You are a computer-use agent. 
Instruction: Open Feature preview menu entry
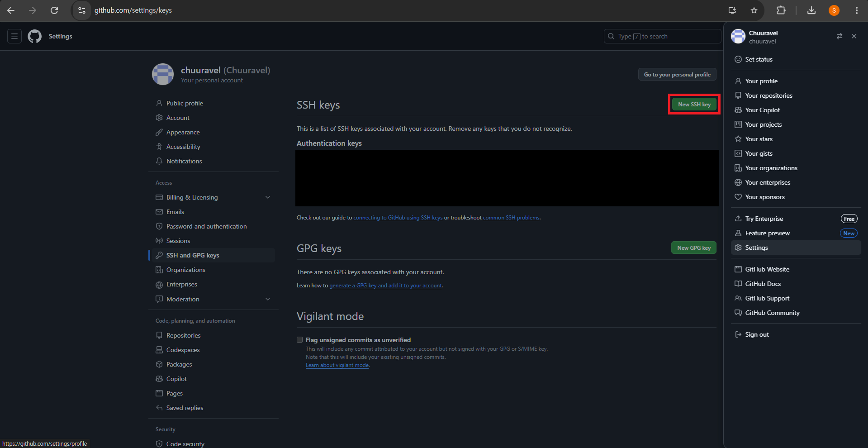coord(796,233)
